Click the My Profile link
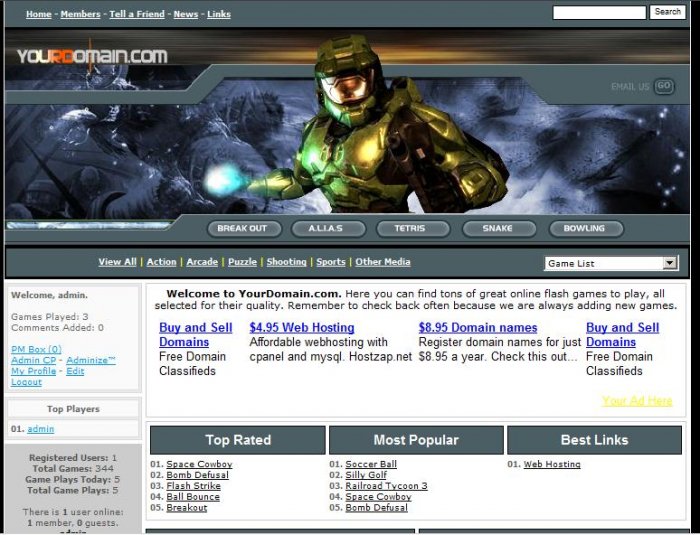This screenshot has width=700, height=535. 33,371
